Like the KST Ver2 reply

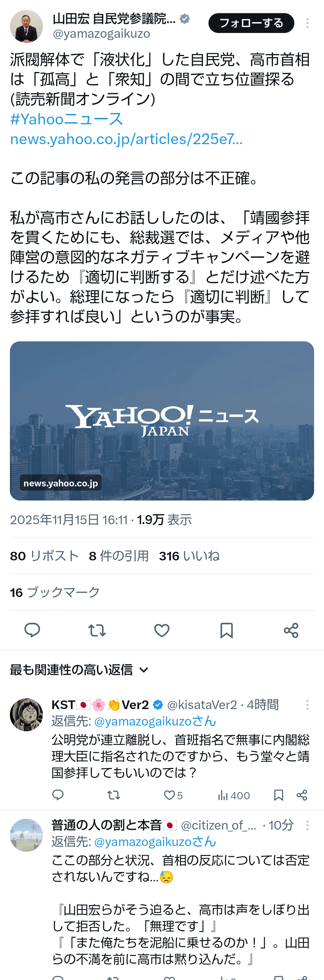click(173, 795)
